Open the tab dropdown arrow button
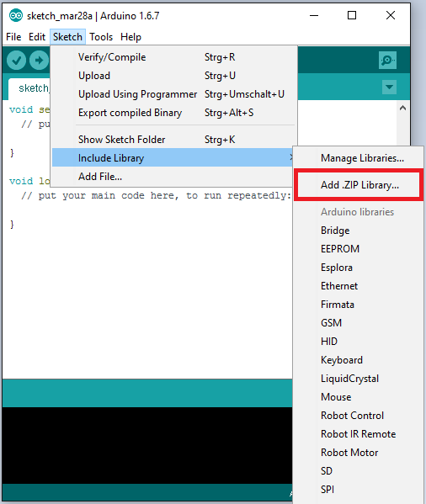 (389, 88)
